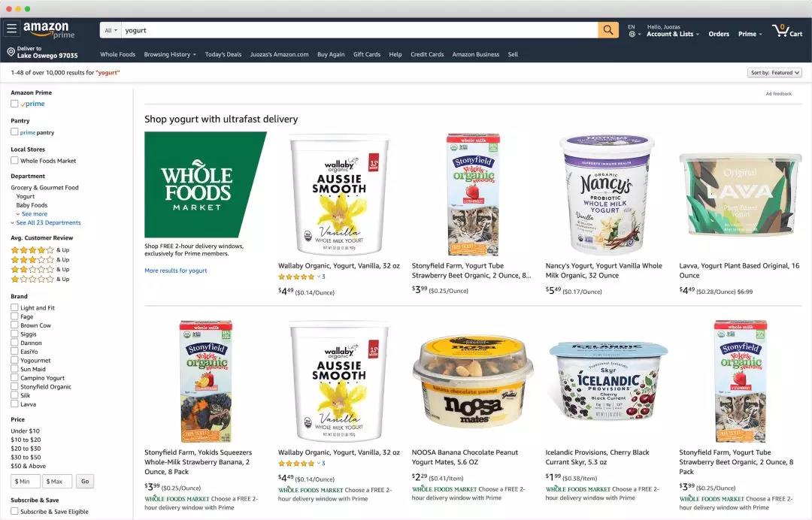Select the four stars & up rating filter

[41, 250]
